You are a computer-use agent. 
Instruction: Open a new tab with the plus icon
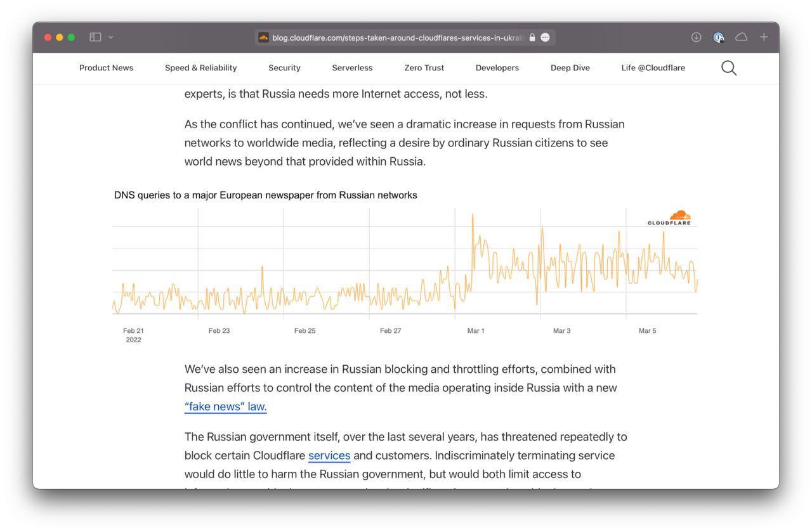[x=764, y=37]
